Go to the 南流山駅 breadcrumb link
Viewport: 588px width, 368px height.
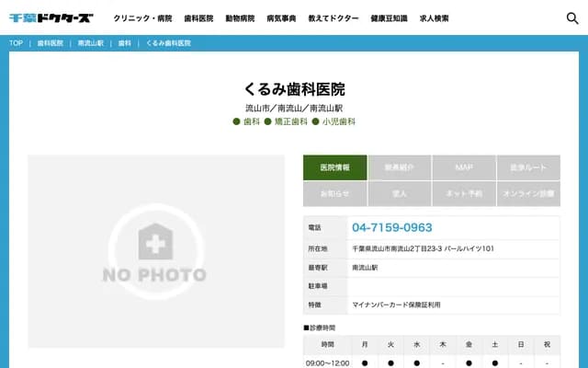[x=90, y=43]
